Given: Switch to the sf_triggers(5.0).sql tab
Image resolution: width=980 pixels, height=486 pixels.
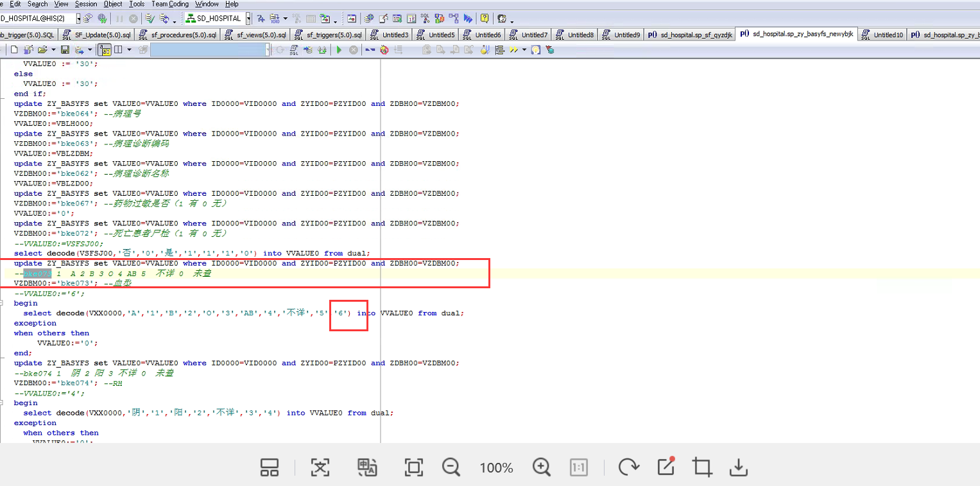Looking at the screenshot, I should [x=328, y=35].
